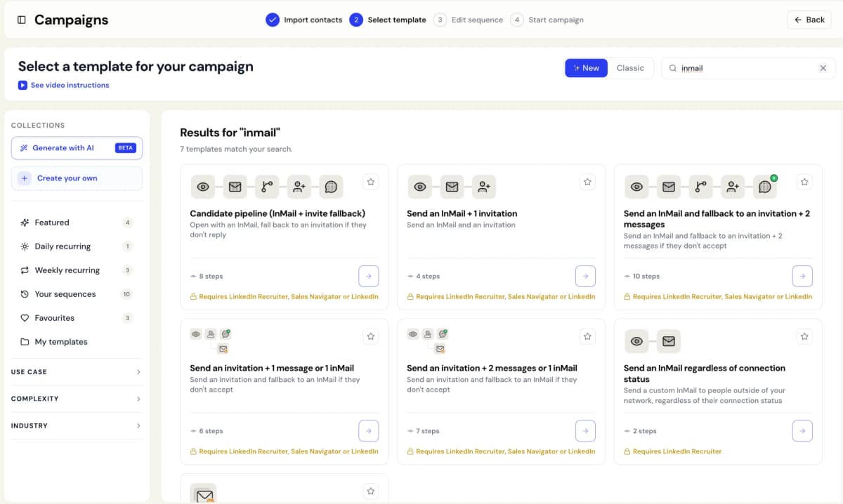The height and width of the screenshot is (504, 843).
Task: Focus the template search field containing inmail
Action: click(x=749, y=68)
